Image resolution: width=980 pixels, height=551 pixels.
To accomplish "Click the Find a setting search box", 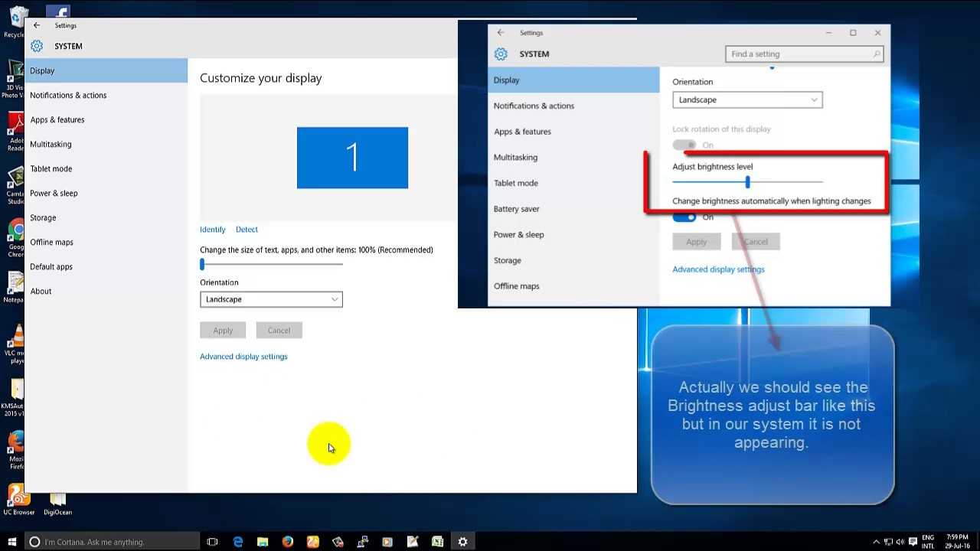I will tap(800, 54).
